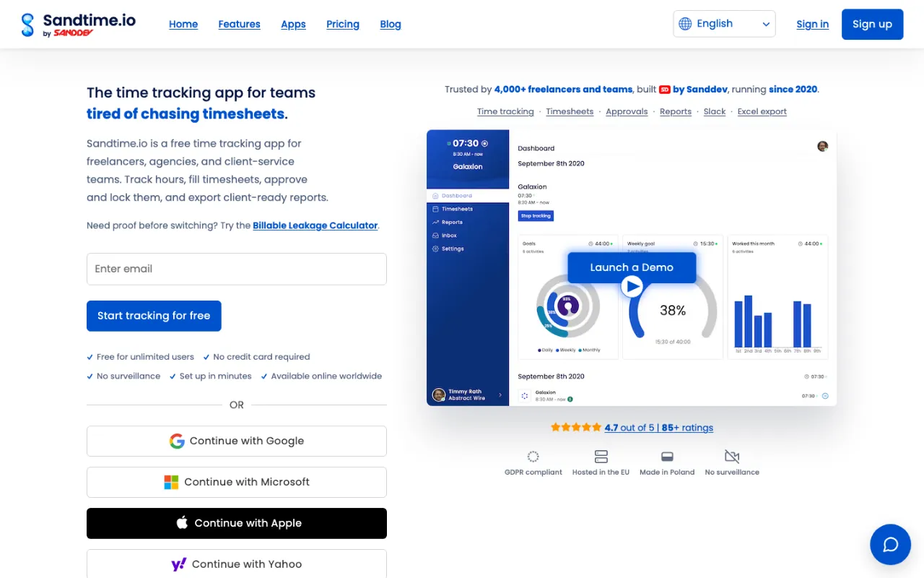Open the Reports feature link below the trust line
Screen dimensions: 924x578
[x=676, y=111]
